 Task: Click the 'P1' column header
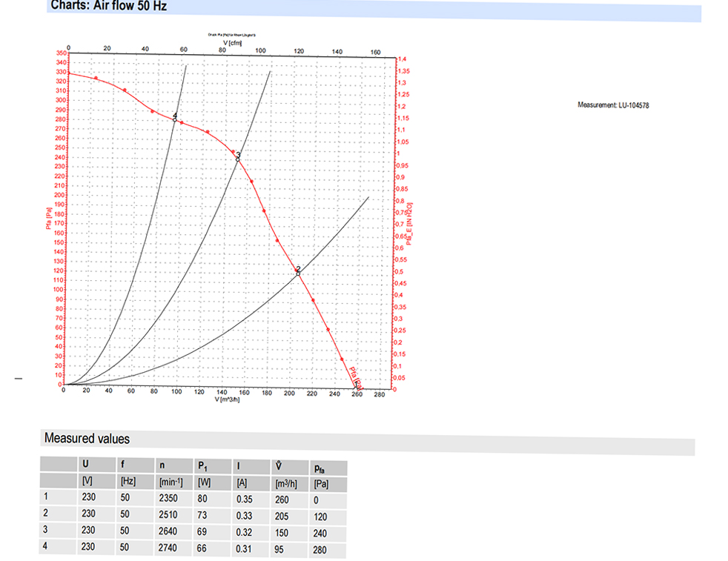coord(202,466)
